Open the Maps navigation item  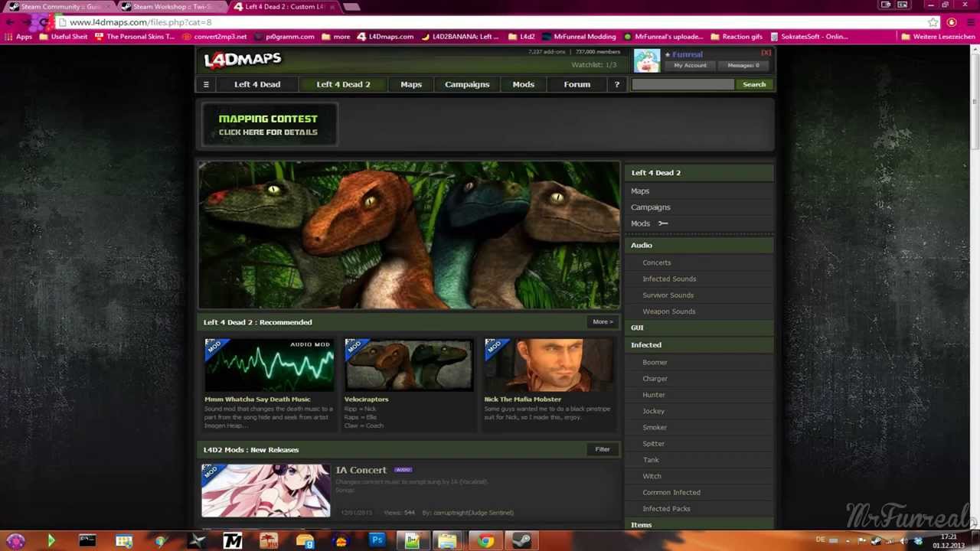[411, 84]
